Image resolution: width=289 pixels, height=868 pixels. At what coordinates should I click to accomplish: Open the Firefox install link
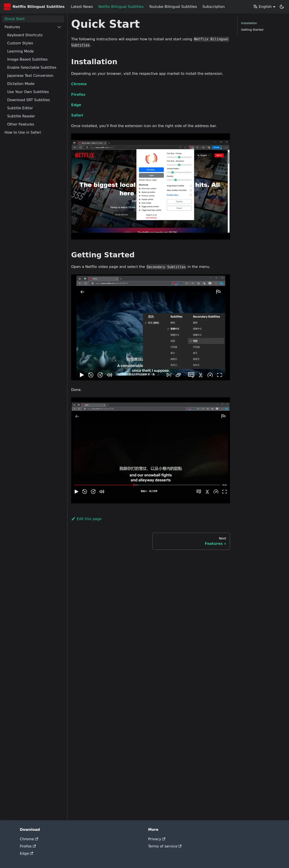[x=78, y=94]
